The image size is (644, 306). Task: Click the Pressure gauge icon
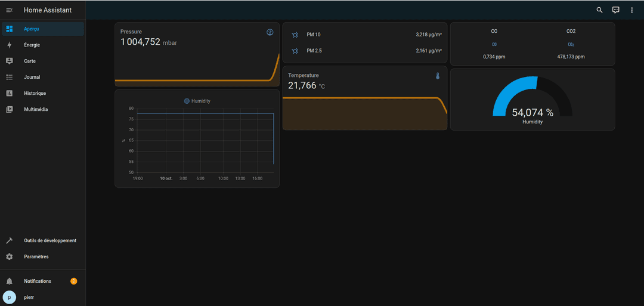pos(270,32)
